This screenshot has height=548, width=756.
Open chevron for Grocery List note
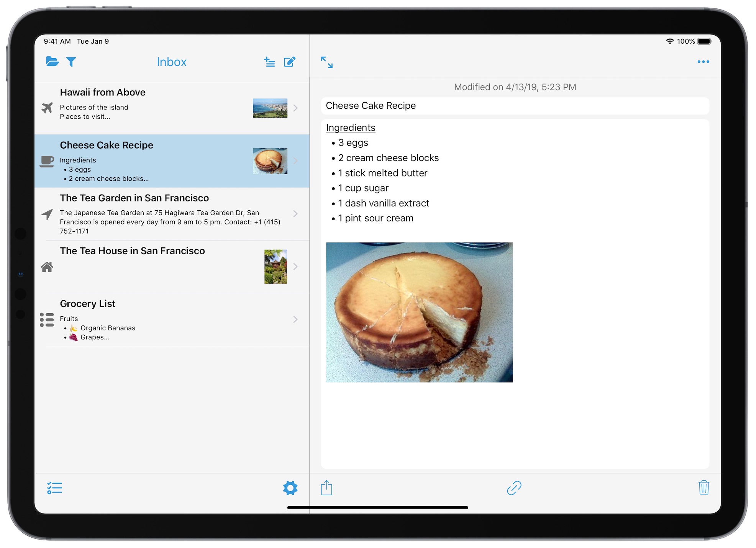point(295,319)
